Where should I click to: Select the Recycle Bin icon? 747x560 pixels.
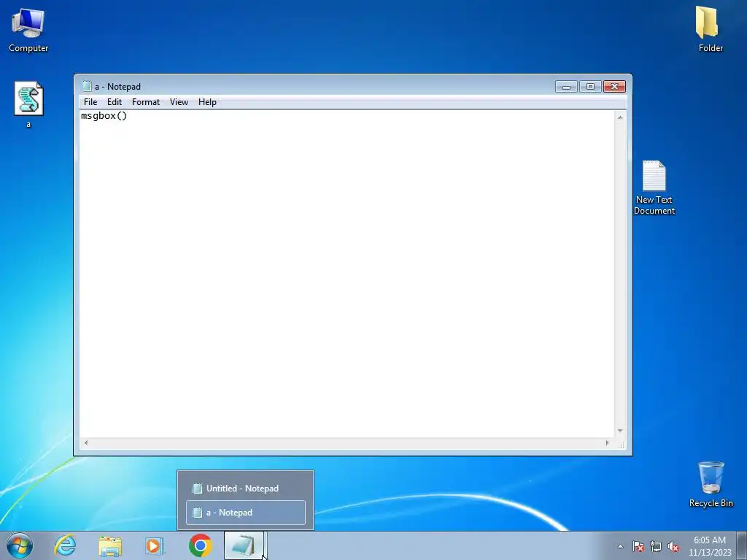point(711,484)
